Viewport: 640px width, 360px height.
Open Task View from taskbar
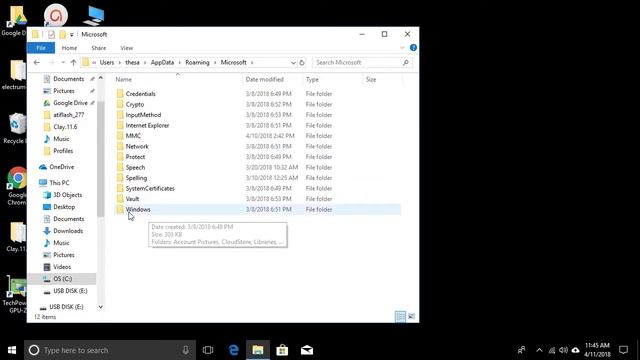208,350
